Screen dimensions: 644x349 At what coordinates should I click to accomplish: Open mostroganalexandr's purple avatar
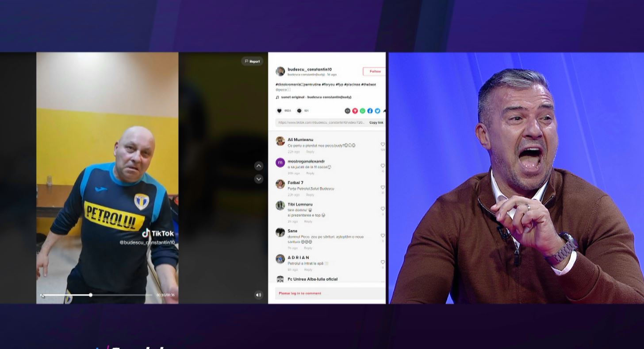(280, 163)
